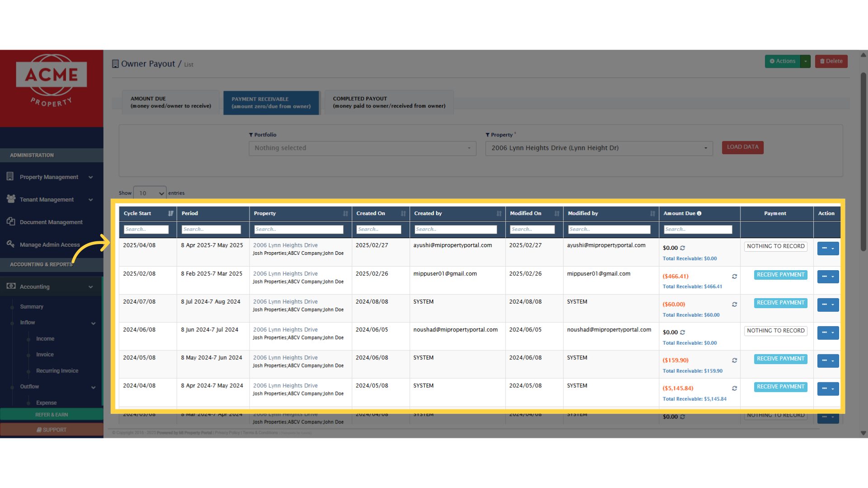868x488 pixels.
Task: Receive payment for the ($5,145.84) row
Action: [x=780, y=387]
